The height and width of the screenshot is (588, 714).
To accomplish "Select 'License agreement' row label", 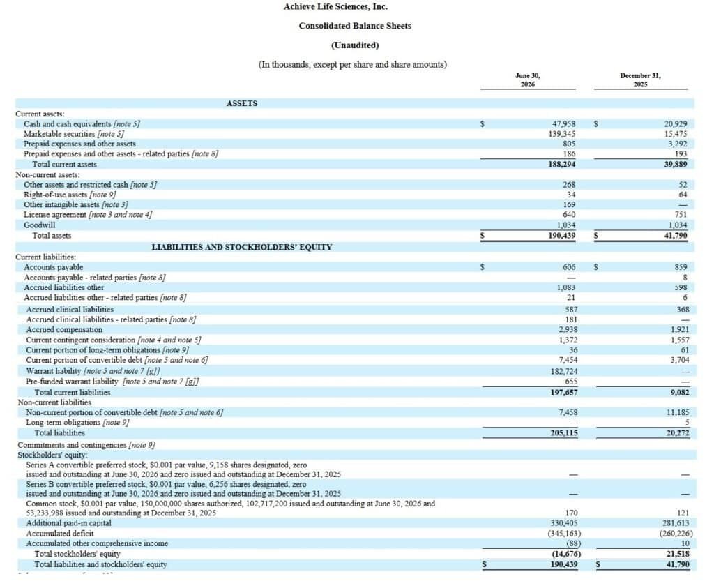I will (x=88, y=215).
